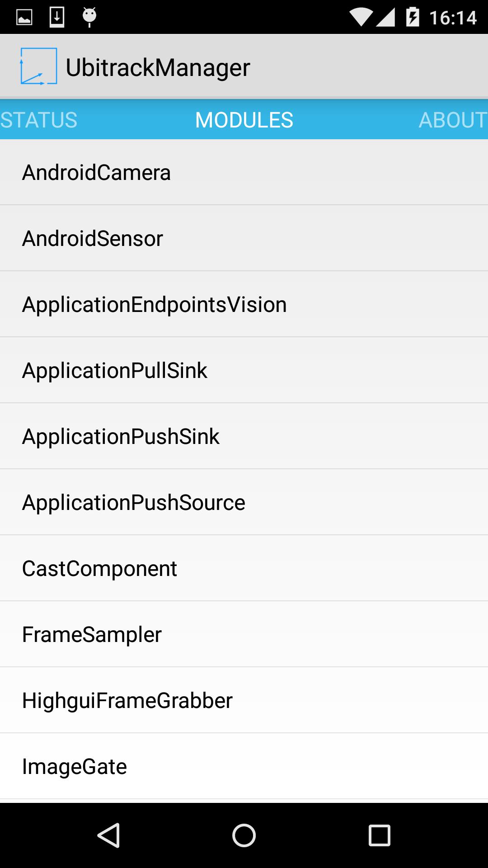Image resolution: width=488 pixels, height=868 pixels.
Task: Open recent apps with the square icon
Action: (x=380, y=835)
